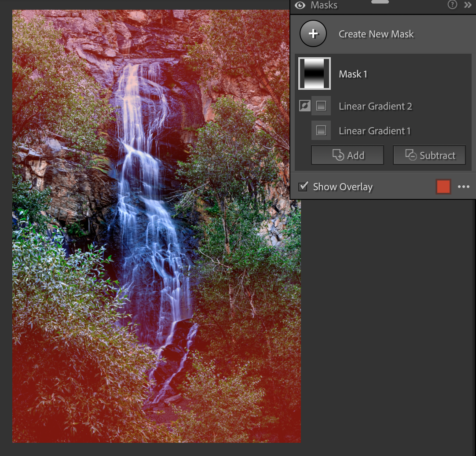The height and width of the screenshot is (456, 476).
Task: Open the Create New Mask plus icon
Action: [x=313, y=33]
